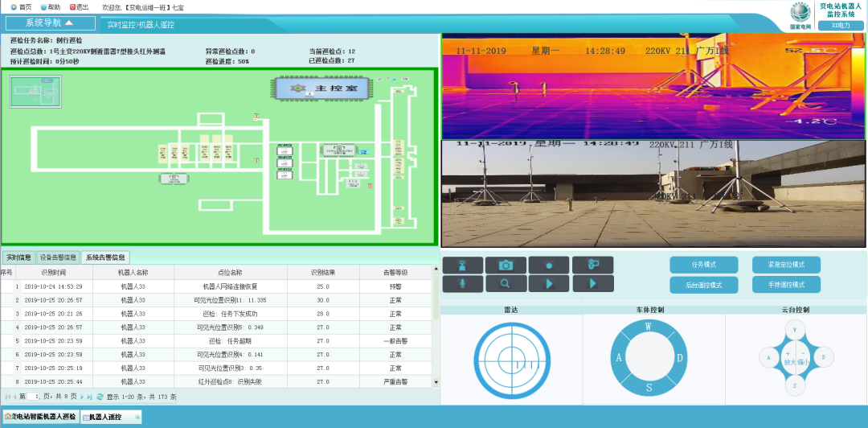Go to the next page of the alarm table
868x428 pixels.
(82, 397)
